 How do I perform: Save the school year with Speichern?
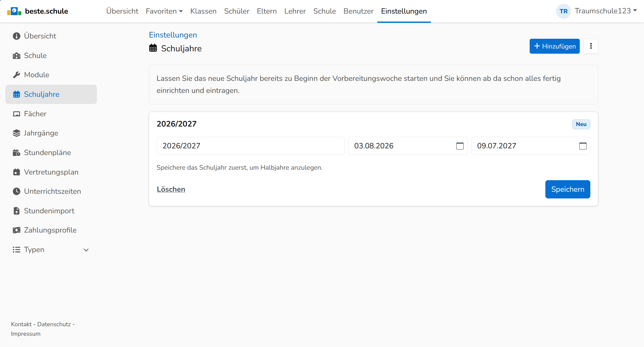pyautogui.click(x=568, y=189)
